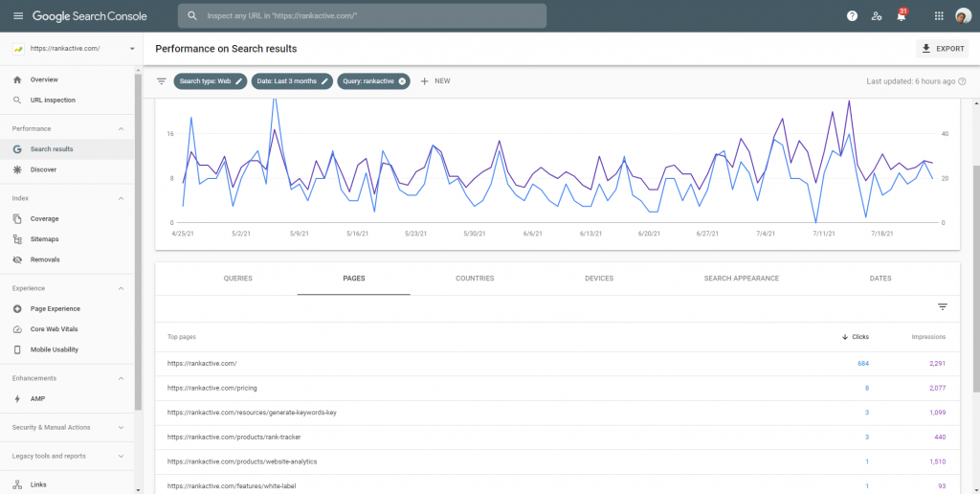
Task: Sort table by Clicks column
Action: (x=856, y=337)
